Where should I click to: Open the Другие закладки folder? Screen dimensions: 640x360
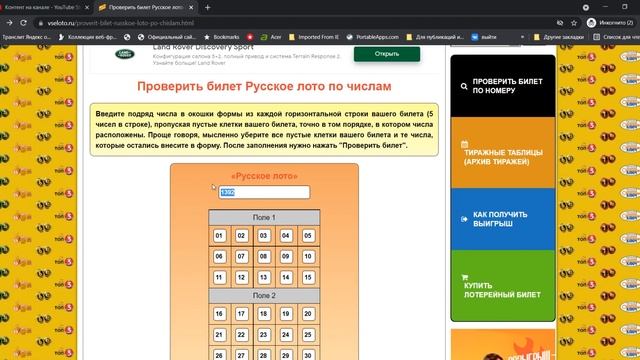(x=559, y=37)
